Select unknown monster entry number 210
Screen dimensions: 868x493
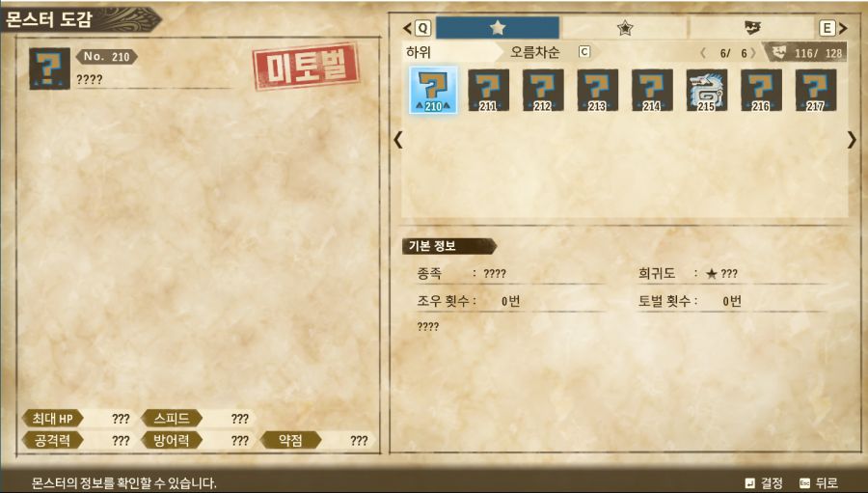click(433, 91)
